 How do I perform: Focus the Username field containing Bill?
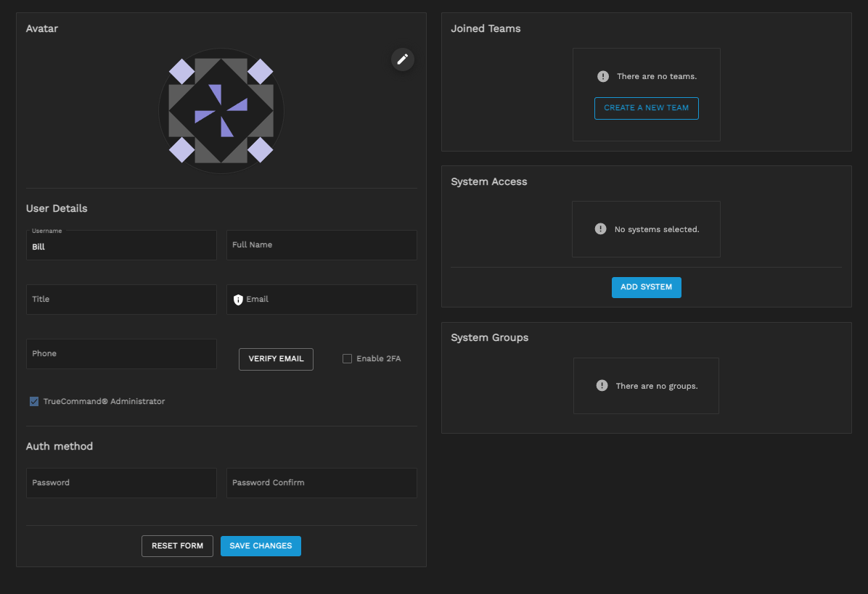pos(121,247)
